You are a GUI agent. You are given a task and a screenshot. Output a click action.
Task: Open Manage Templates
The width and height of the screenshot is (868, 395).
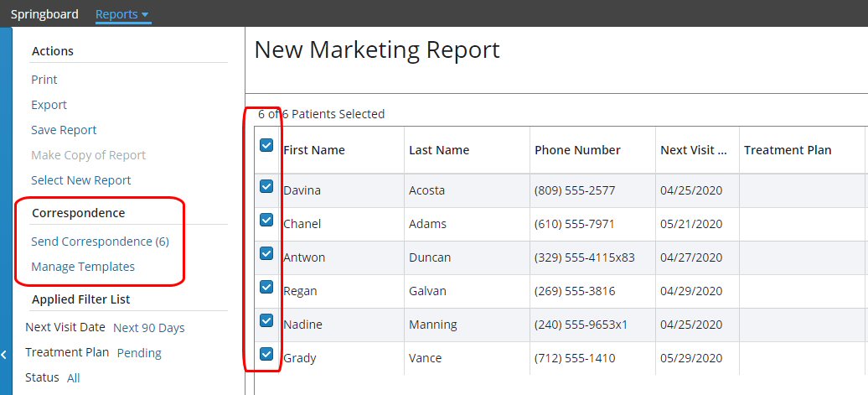pyautogui.click(x=83, y=267)
